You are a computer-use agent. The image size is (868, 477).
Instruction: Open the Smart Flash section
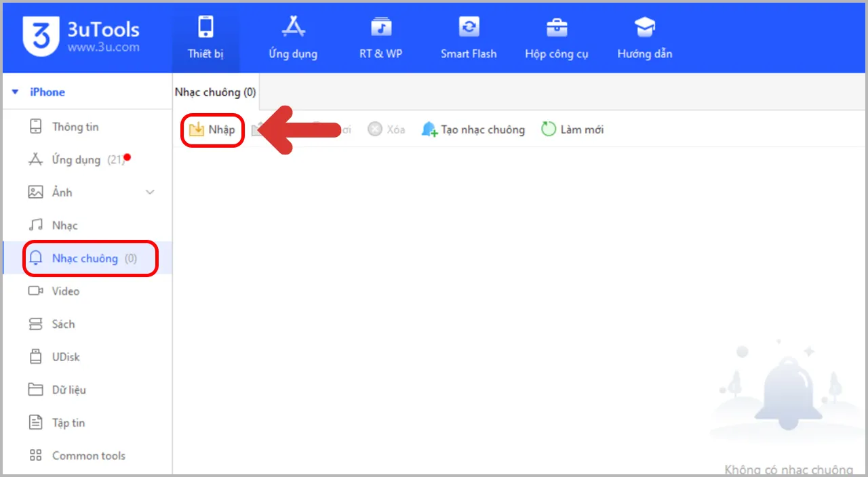pyautogui.click(x=469, y=37)
